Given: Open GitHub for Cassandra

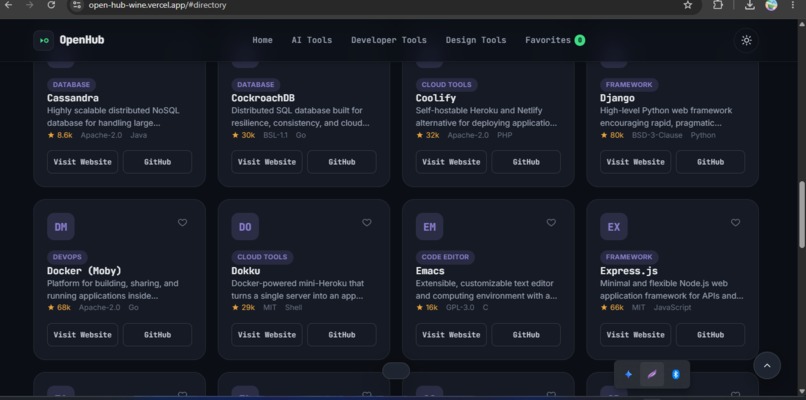Looking at the screenshot, I should click(x=157, y=162).
